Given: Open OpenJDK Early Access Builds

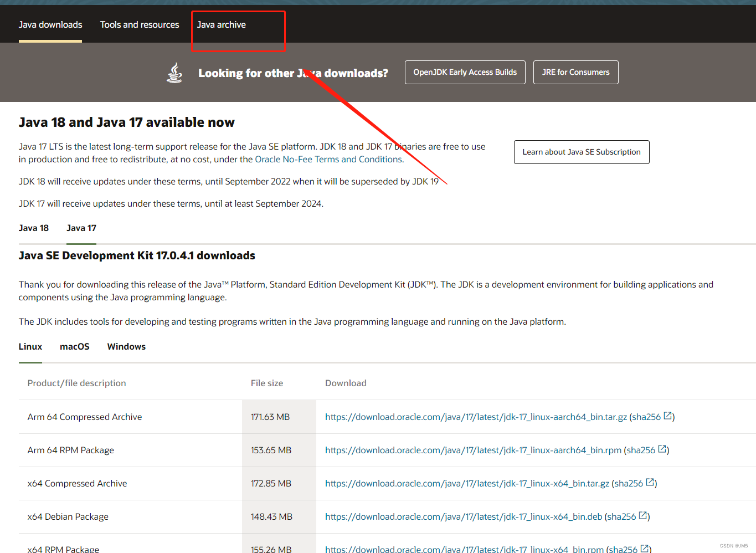Looking at the screenshot, I should click(x=465, y=73).
